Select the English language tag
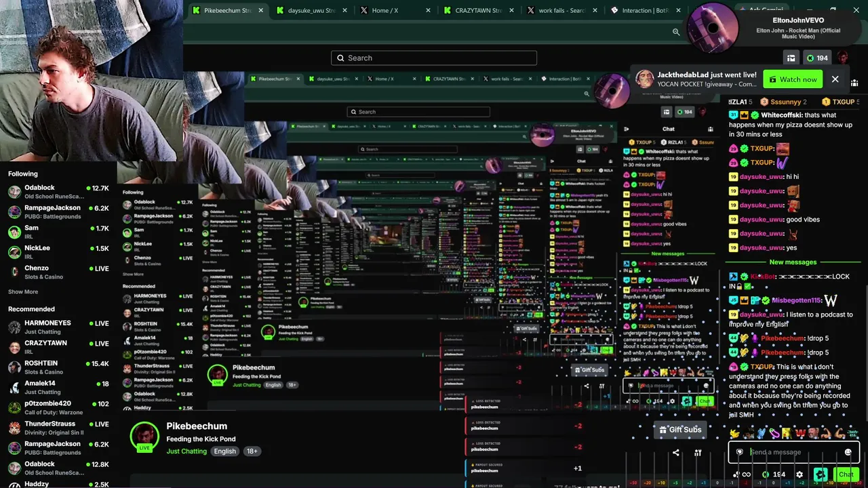 click(224, 451)
